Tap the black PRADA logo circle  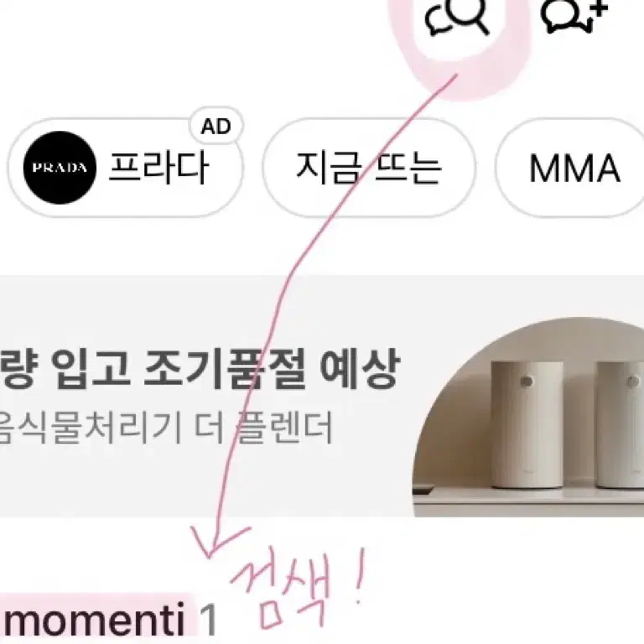click(x=60, y=168)
